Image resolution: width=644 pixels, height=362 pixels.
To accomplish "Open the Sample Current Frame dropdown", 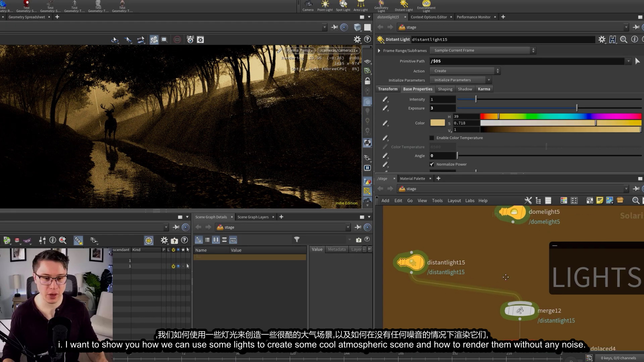I will (483, 50).
